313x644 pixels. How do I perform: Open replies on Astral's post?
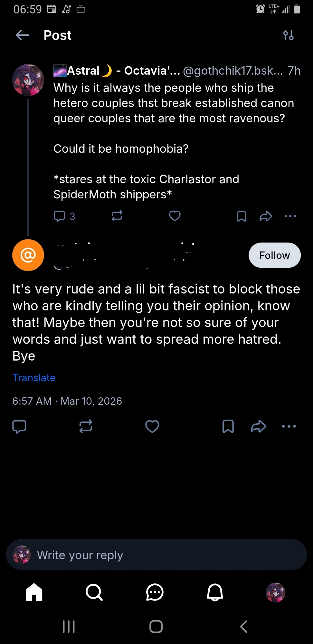click(x=60, y=216)
